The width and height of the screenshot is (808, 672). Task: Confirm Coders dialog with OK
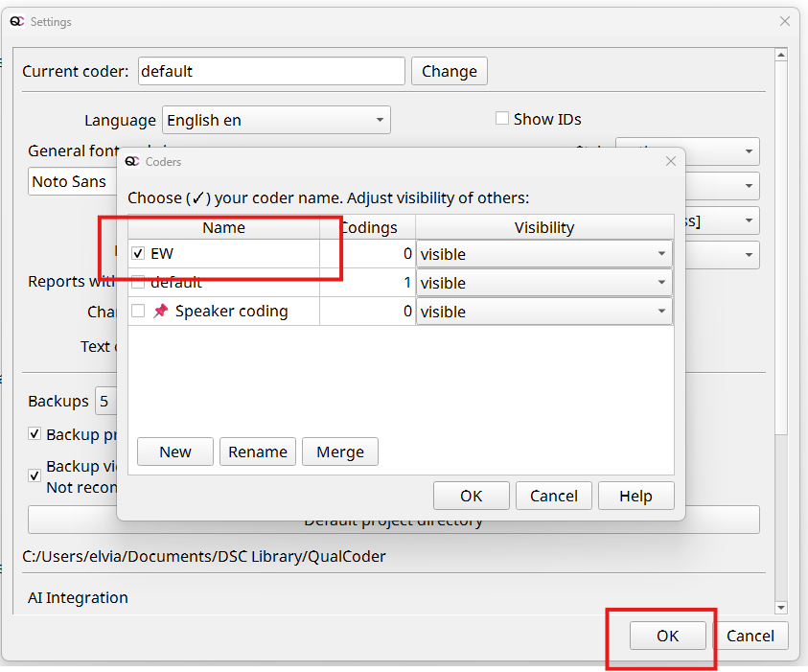point(471,496)
